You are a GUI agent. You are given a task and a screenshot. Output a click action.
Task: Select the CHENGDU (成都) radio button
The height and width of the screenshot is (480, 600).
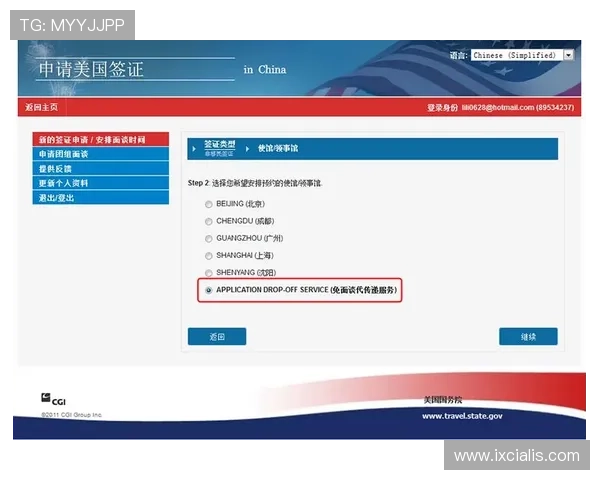tap(209, 222)
